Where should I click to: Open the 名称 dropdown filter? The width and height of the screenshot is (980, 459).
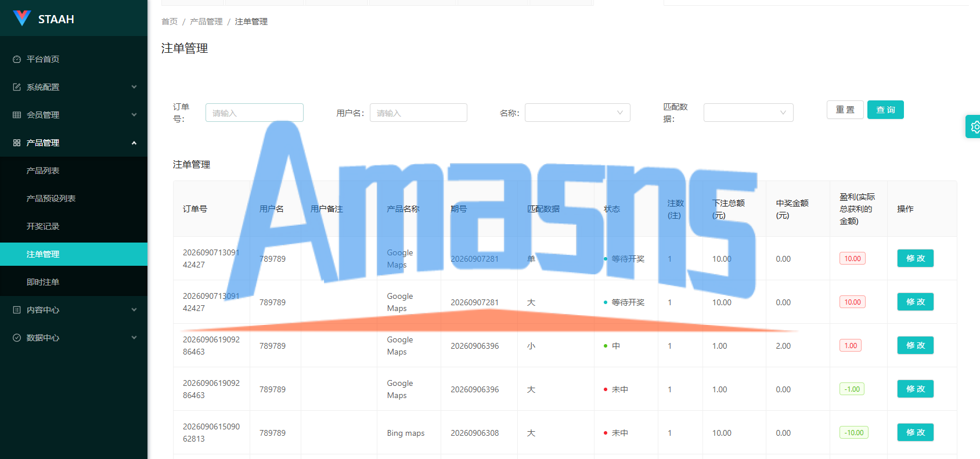click(x=578, y=113)
